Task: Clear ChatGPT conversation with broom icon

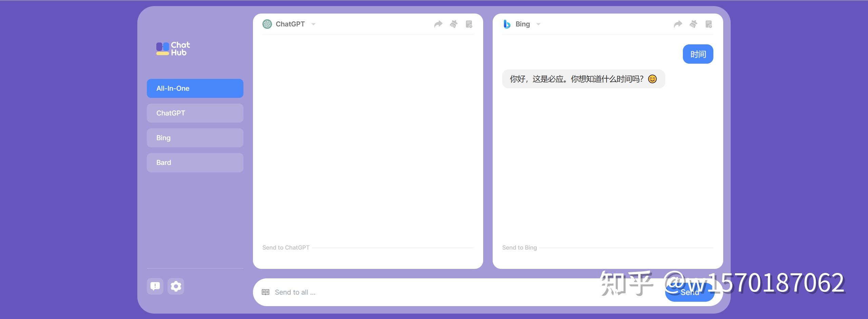Action: 454,24
